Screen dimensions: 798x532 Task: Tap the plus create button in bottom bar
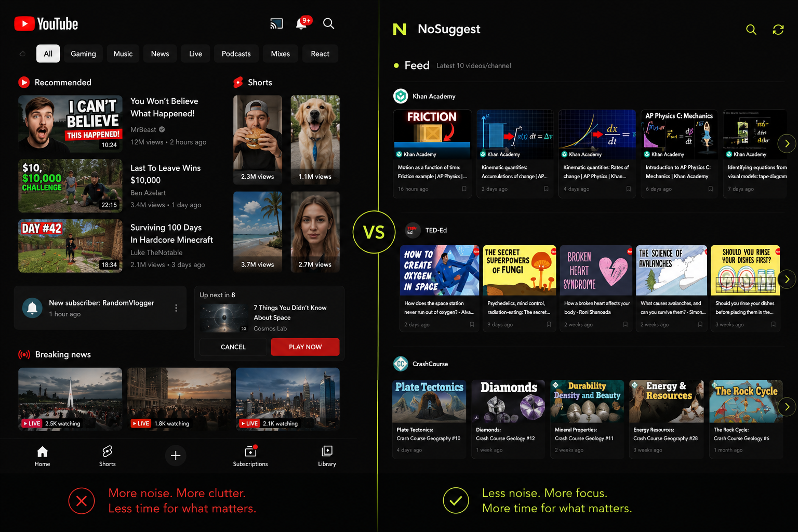(176, 456)
